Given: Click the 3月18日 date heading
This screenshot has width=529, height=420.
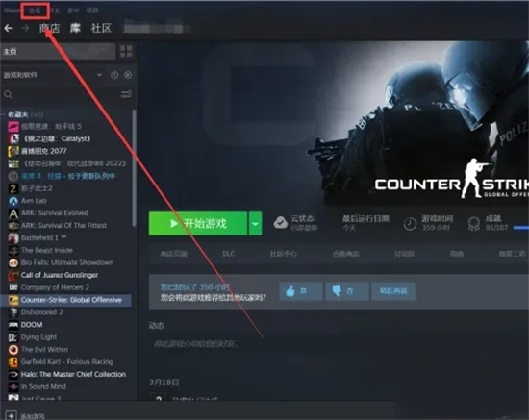Looking at the screenshot, I should coord(164,383).
